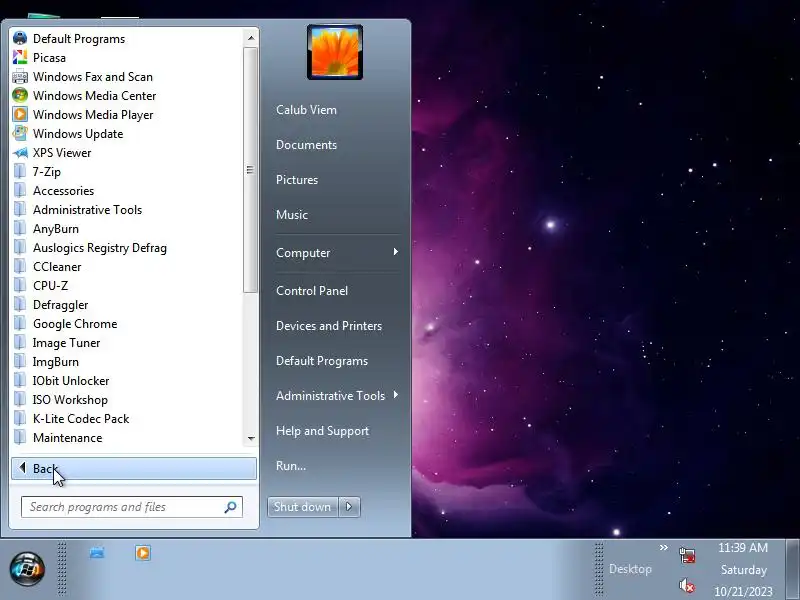
Task: Open the Desktop toolbar on taskbar
Action: [630, 569]
